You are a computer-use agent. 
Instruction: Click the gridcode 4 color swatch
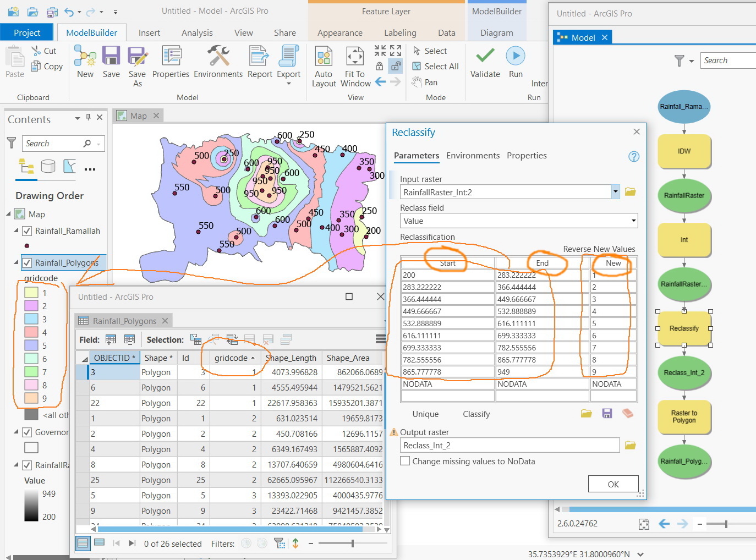(31, 332)
